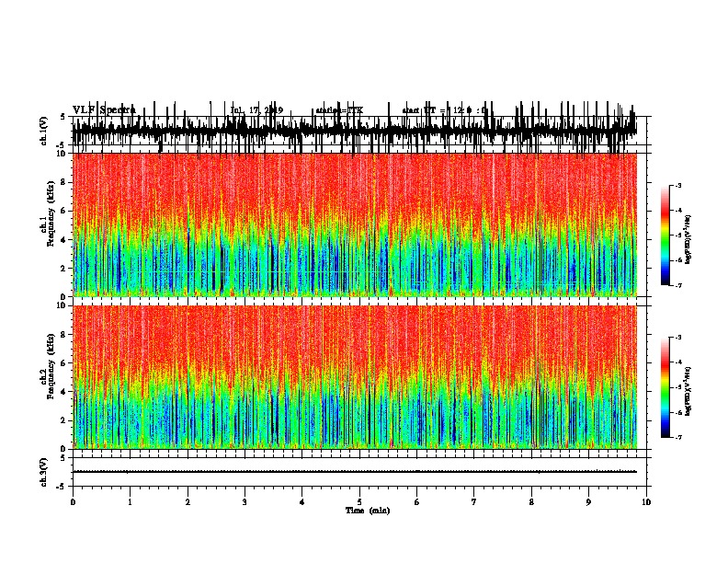
Task: Click the ch.1 voltage waveform panel
Action: tap(358, 131)
